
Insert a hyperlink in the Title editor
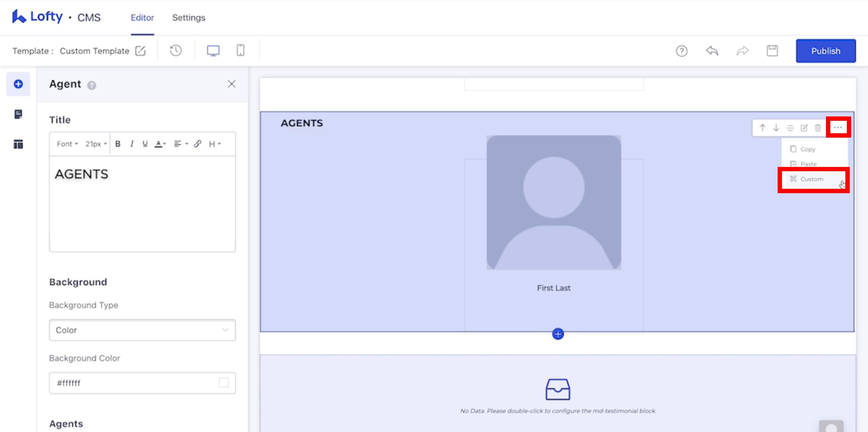click(x=197, y=144)
